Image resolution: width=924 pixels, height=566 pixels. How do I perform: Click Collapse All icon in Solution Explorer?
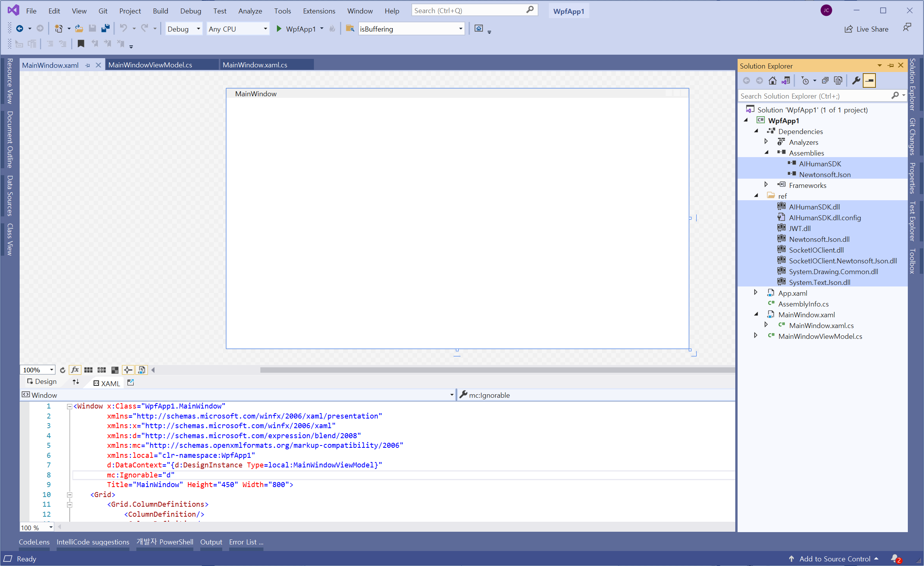825,80
